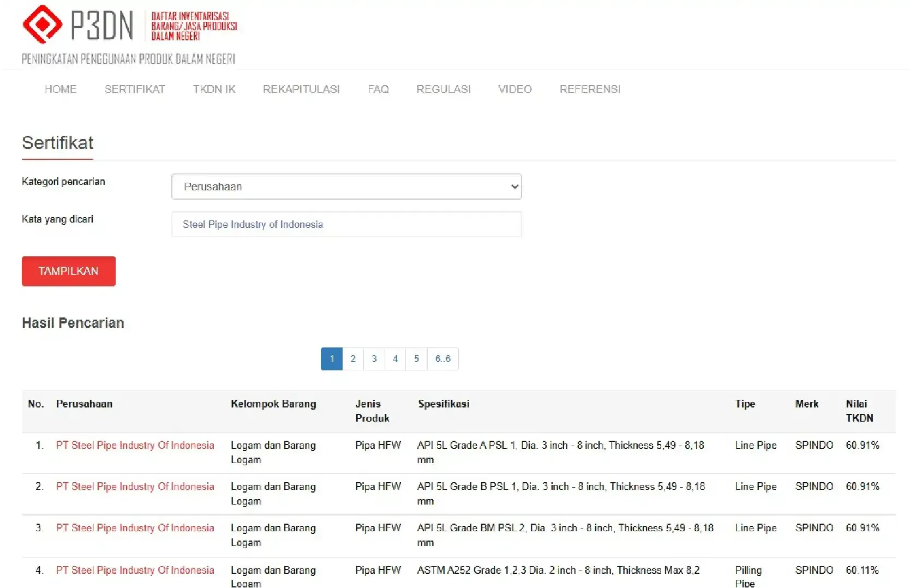Open PT Steel Pipe Industry link in row 2
This screenshot has width=910, height=588.
tap(135, 487)
